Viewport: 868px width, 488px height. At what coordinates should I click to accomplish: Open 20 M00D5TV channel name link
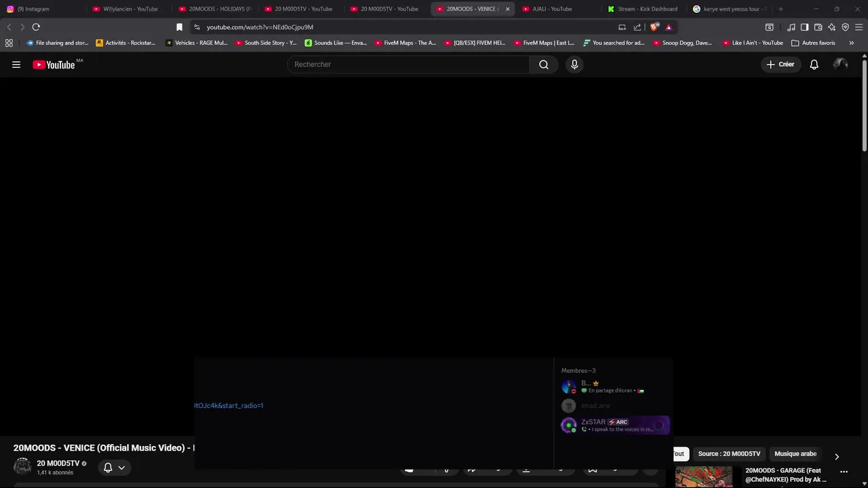coord(58,464)
